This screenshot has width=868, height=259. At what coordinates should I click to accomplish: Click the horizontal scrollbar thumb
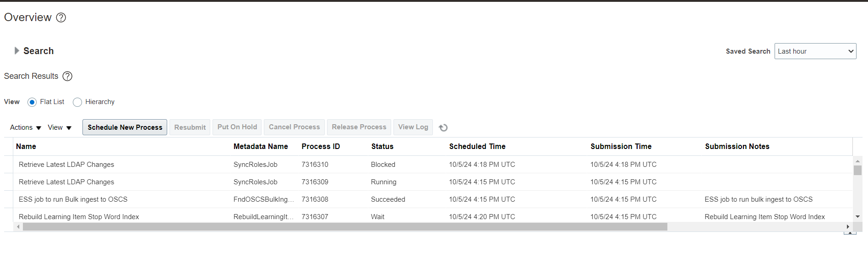point(344,226)
